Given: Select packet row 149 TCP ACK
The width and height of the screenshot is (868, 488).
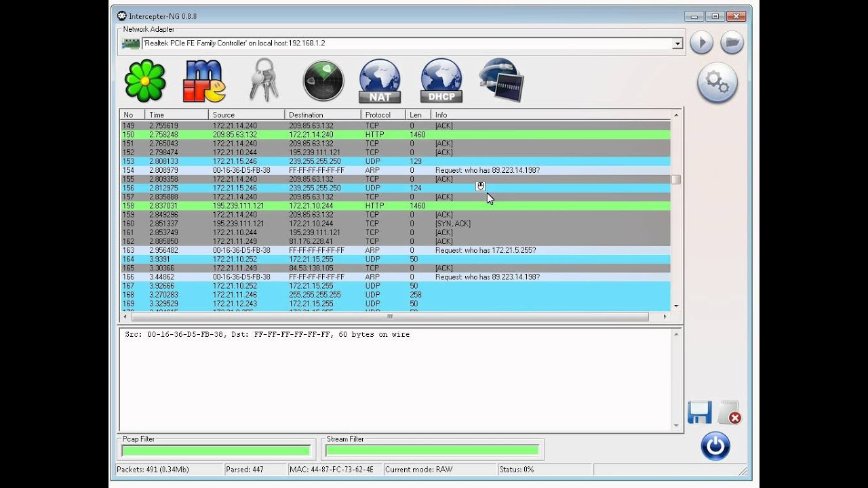Looking at the screenshot, I should tap(395, 125).
